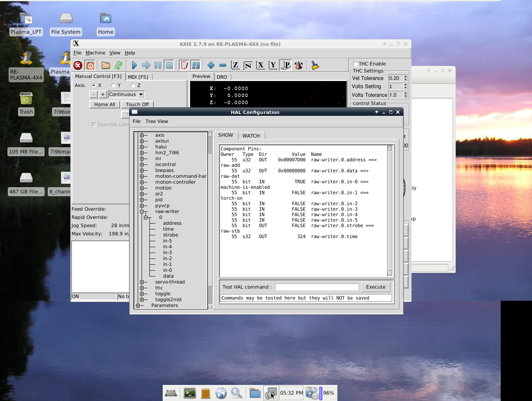Decrease the Volts Setting spinner value
532x401 pixels.
click(x=406, y=88)
